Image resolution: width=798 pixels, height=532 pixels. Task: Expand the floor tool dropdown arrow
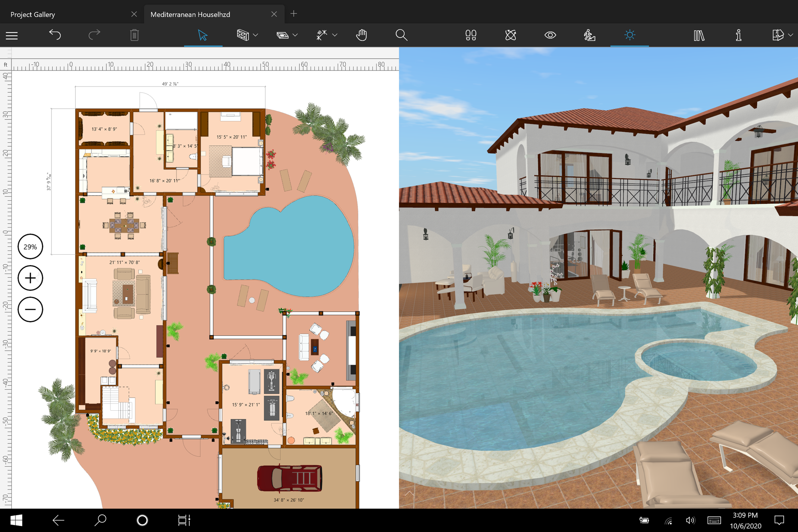(x=295, y=35)
